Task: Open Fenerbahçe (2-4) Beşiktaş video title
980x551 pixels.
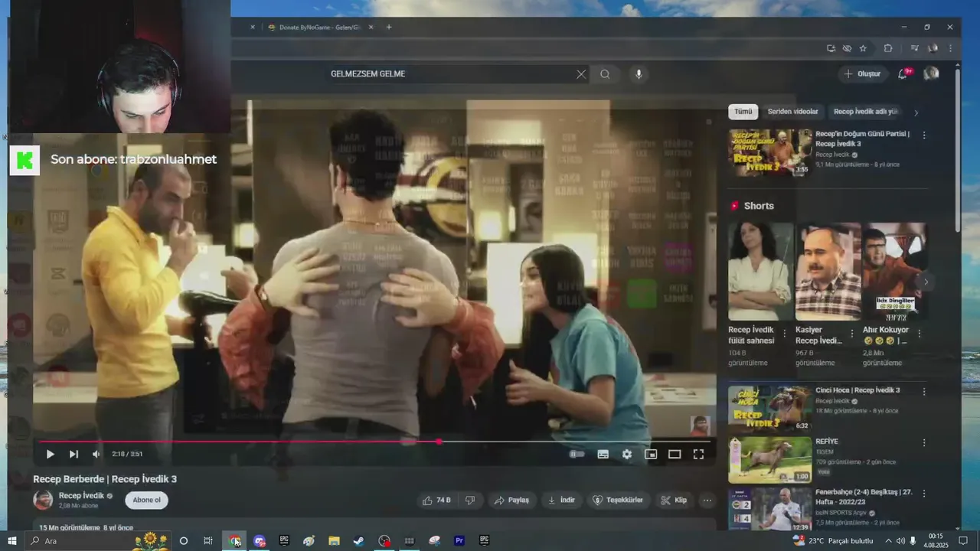Action: coord(864,498)
